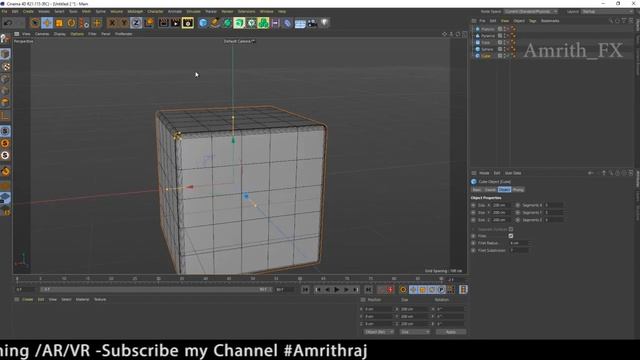Click Render View clapper icon
This screenshot has width=640, height=360.
point(163,23)
